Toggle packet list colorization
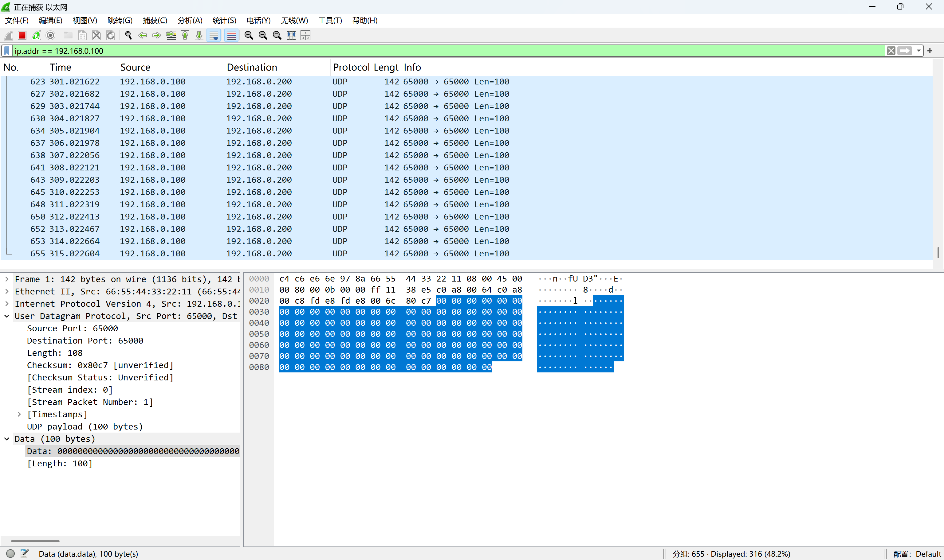The width and height of the screenshot is (944, 560). click(x=231, y=36)
